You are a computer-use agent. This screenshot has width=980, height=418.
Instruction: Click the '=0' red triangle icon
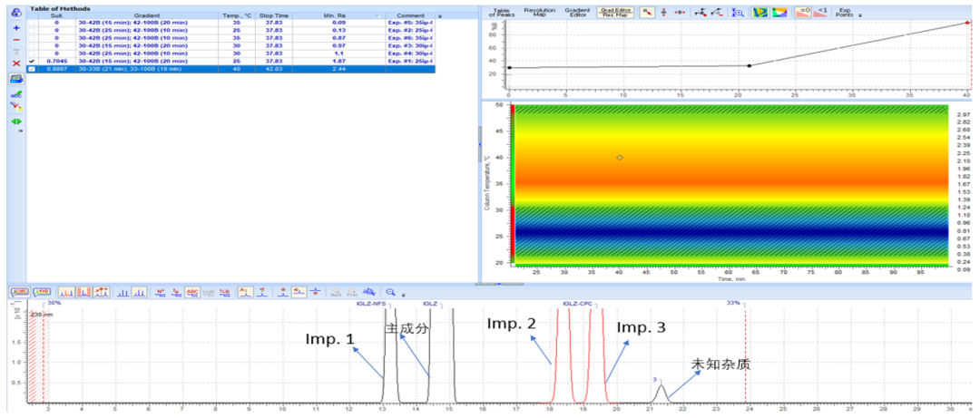pyautogui.click(x=804, y=12)
